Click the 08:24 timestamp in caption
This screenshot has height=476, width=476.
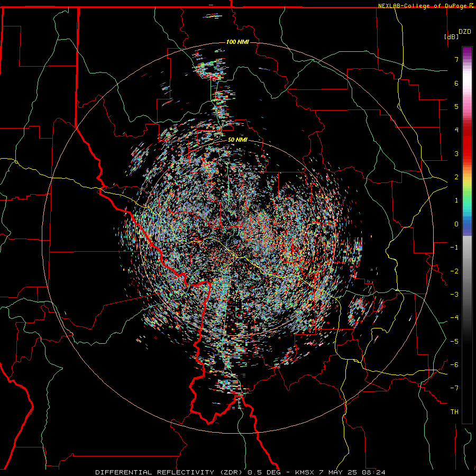(374, 472)
